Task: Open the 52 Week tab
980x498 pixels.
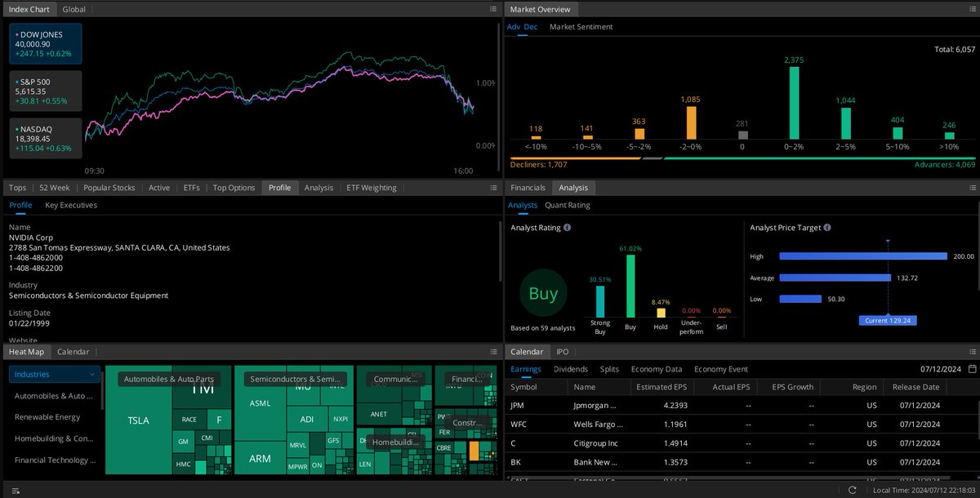Action: (x=55, y=188)
